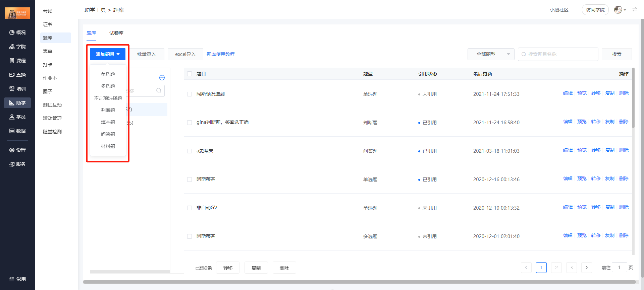
Task: Check the box for 阿斯顿发送到 row
Action: pos(190,94)
